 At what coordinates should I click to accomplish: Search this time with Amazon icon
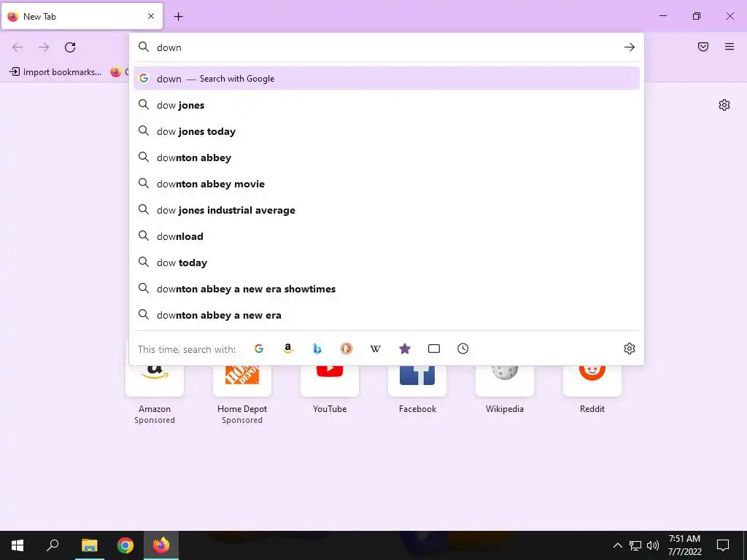pos(287,349)
